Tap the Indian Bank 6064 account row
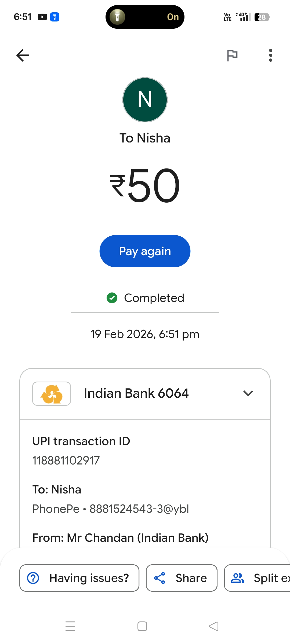 click(x=136, y=394)
